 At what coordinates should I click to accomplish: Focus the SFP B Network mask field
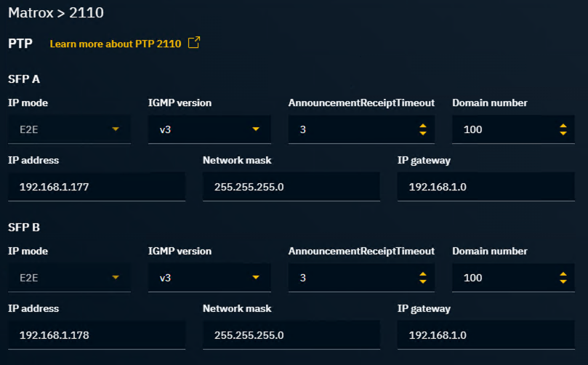click(x=291, y=335)
